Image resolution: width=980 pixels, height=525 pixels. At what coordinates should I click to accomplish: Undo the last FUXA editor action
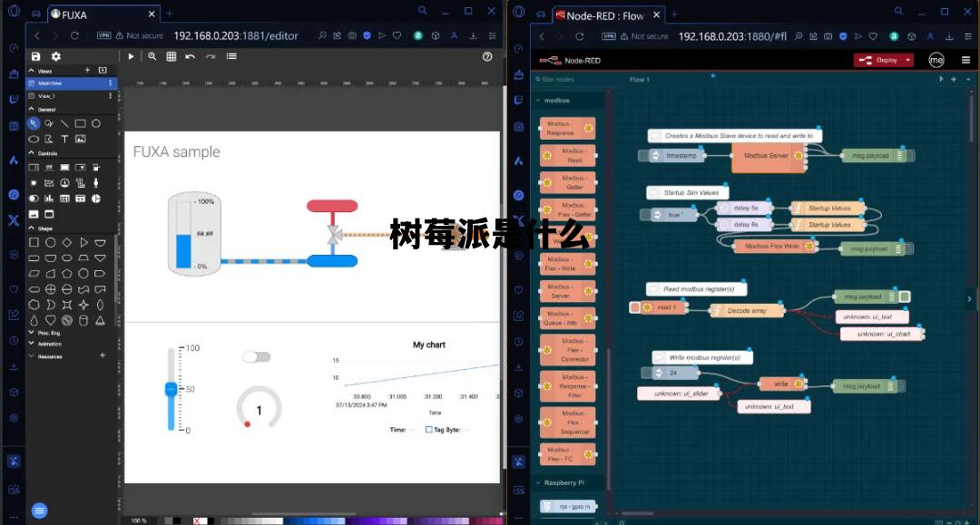point(190,56)
